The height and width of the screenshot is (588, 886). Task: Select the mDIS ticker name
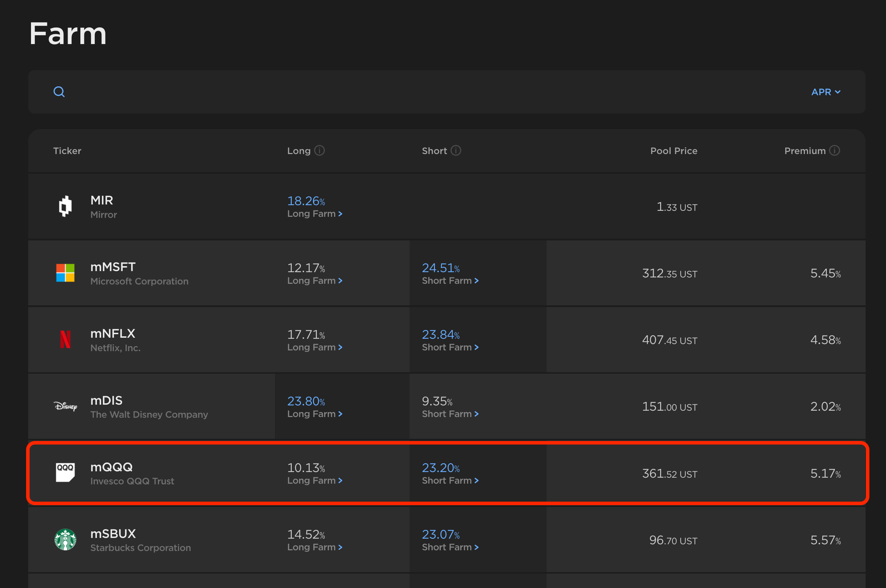106,400
